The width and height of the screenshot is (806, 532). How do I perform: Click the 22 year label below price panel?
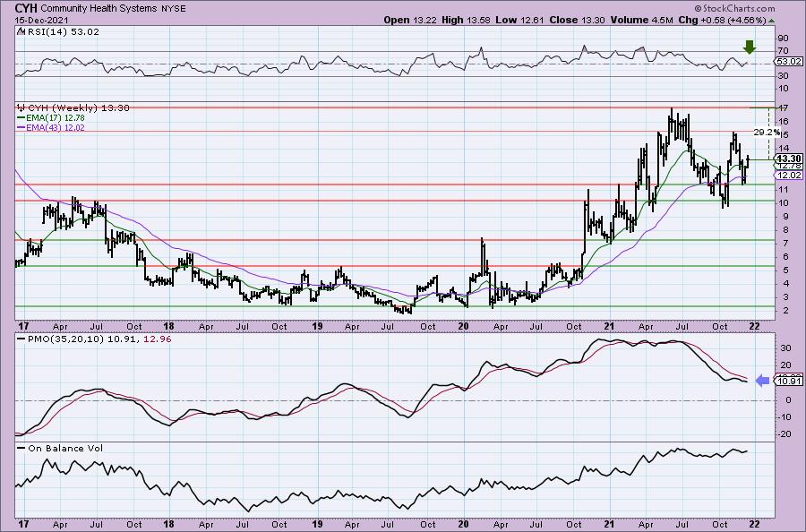(754, 326)
